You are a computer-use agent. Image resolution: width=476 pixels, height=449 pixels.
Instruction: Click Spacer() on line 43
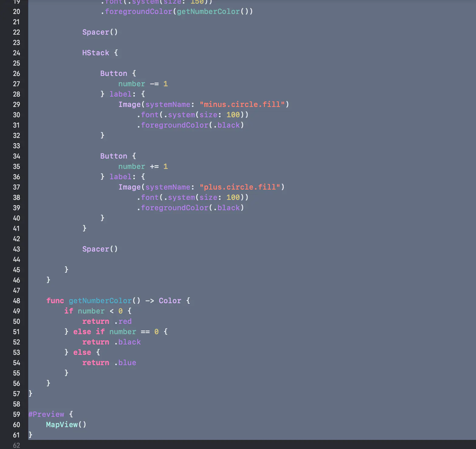click(x=100, y=249)
